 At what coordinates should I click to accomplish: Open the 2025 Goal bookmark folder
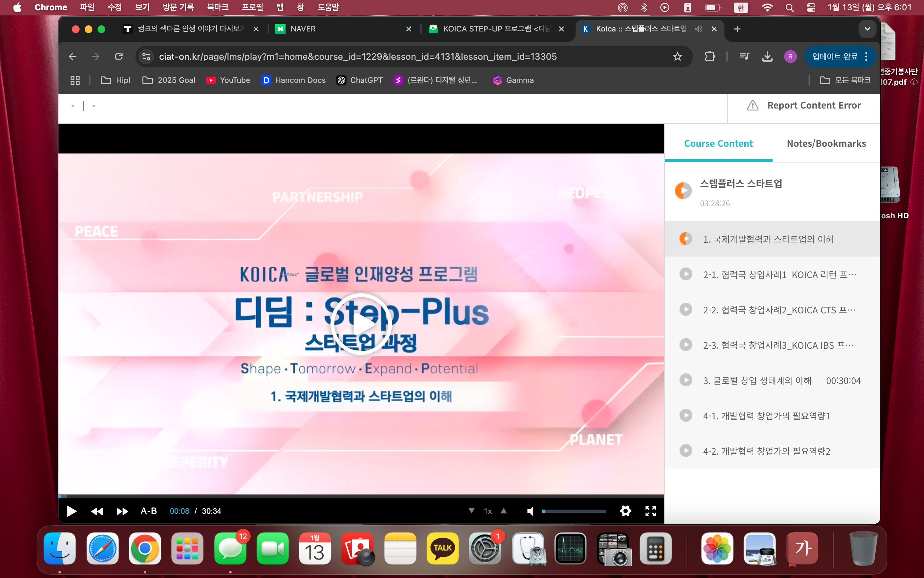click(x=169, y=80)
